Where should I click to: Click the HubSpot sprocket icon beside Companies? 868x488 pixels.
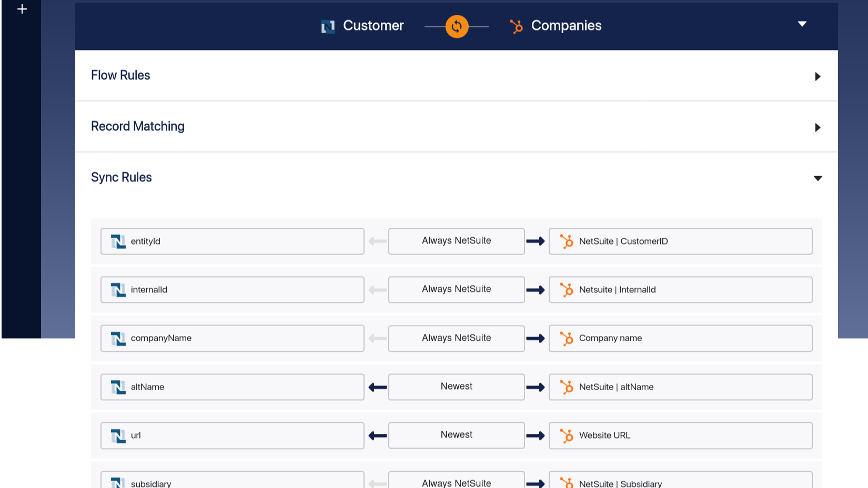pyautogui.click(x=516, y=26)
